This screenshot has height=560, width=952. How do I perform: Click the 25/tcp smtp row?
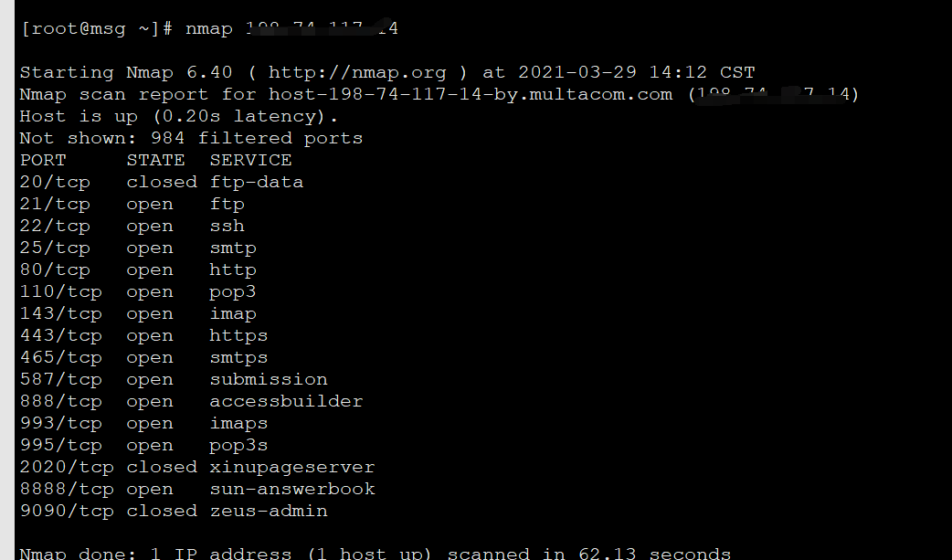tap(139, 248)
